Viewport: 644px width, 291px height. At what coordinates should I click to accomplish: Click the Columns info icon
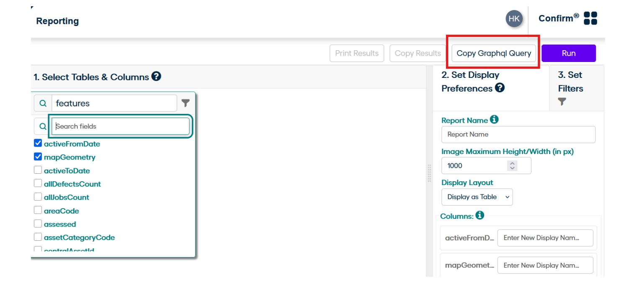click(480, 215)
